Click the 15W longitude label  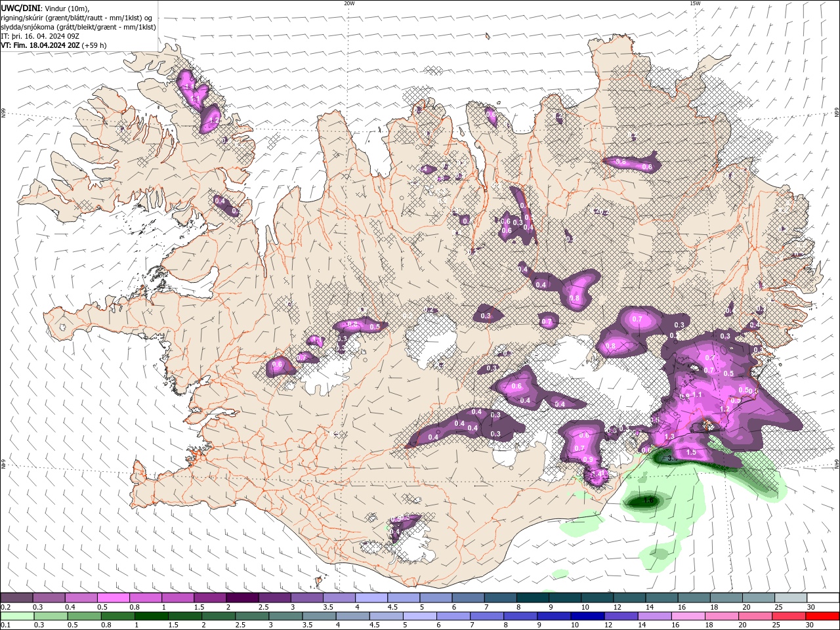coord(695,3)
